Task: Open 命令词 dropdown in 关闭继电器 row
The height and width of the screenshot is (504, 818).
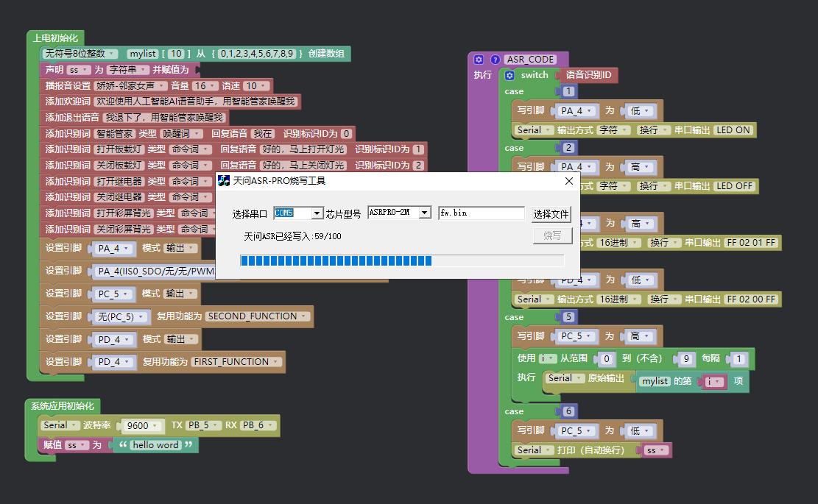Action: (x=190, y=197)
